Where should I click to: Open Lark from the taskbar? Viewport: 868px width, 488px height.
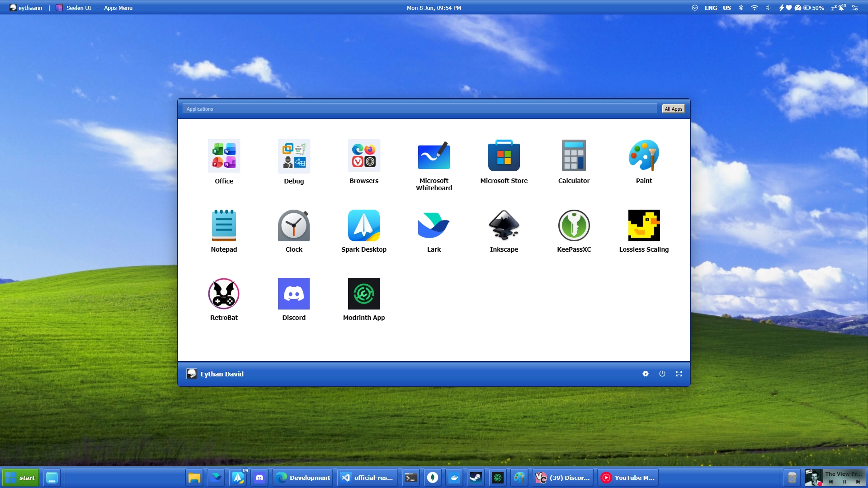(217, 478)
